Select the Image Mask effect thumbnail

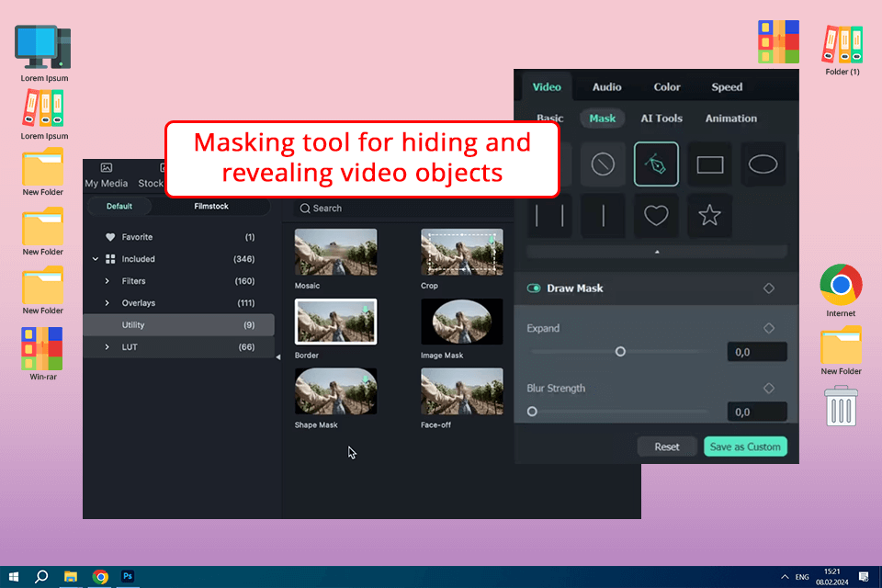point(461,322)
